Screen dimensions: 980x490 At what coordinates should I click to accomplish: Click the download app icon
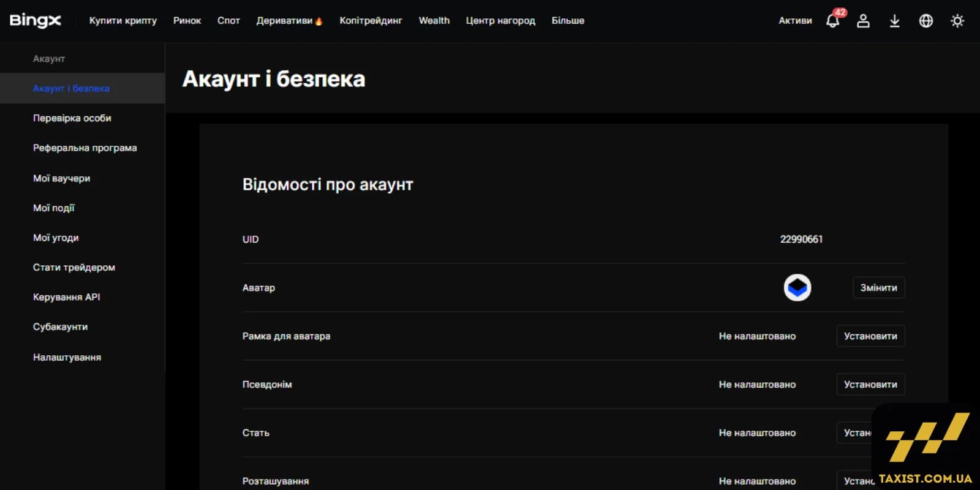click(894, 21)
